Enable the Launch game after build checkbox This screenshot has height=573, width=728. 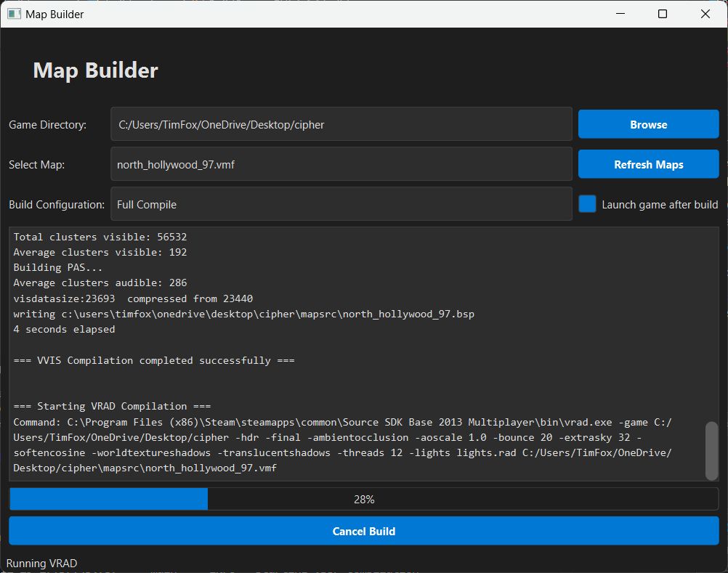pos(587,204)
